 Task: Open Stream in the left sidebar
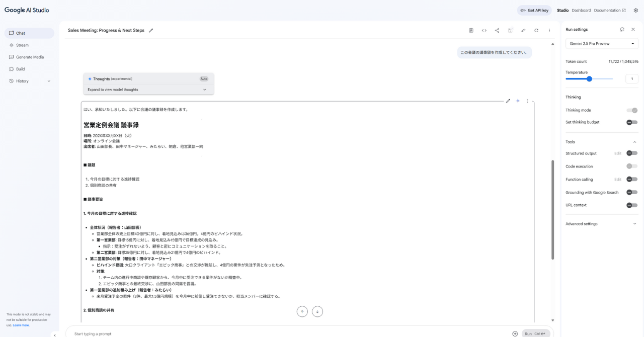[x=23, y=45]
